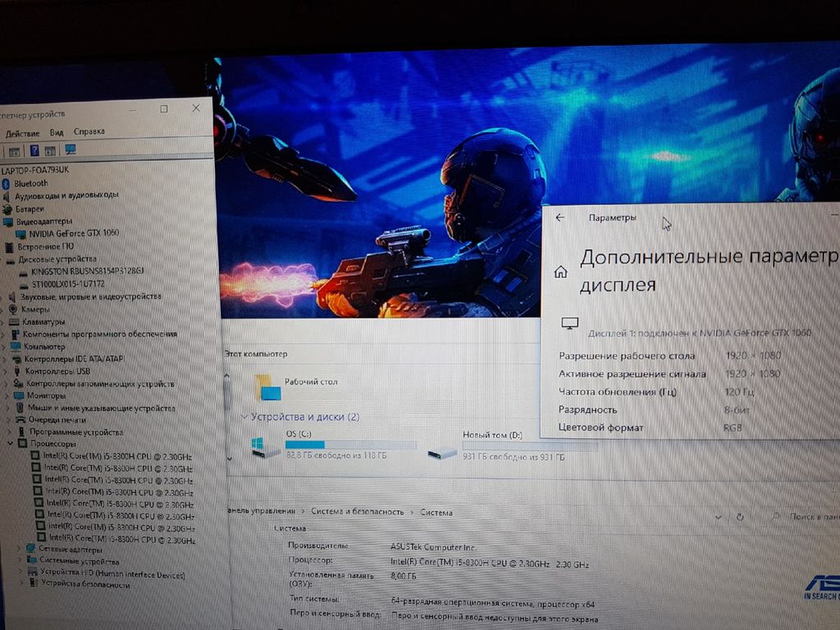This screenshot has height=630, width=840.
Task: Select the ST1000LX015-1U7172 disk
Action: [68, 284]
